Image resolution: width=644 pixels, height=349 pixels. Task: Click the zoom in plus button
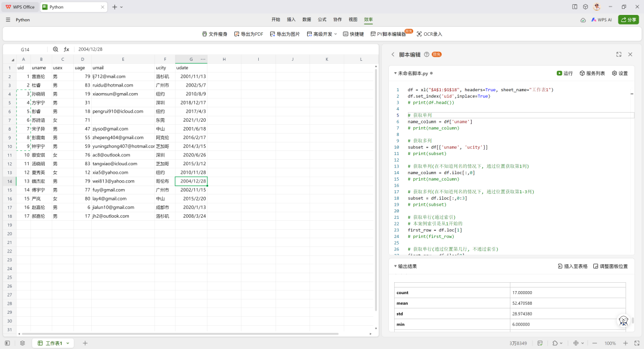click(x=626, y=343)
